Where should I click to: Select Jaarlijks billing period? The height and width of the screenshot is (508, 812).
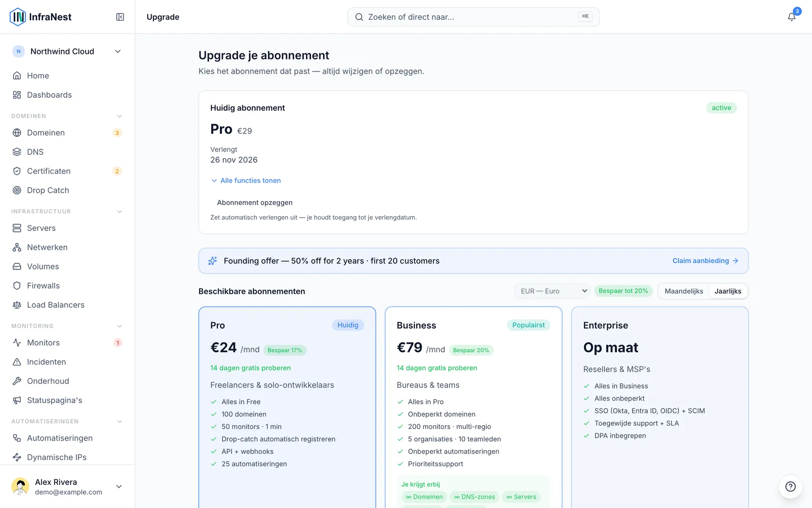click(x=728, y=291)
